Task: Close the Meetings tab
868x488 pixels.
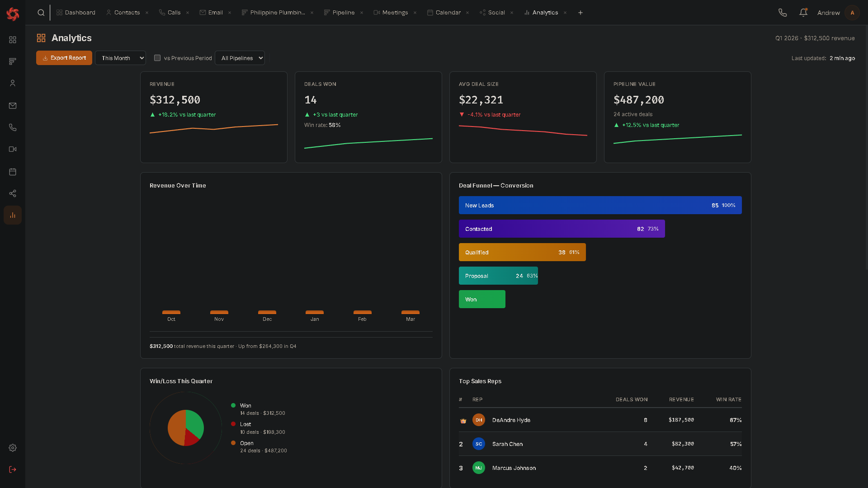Action: coord(415,13)
